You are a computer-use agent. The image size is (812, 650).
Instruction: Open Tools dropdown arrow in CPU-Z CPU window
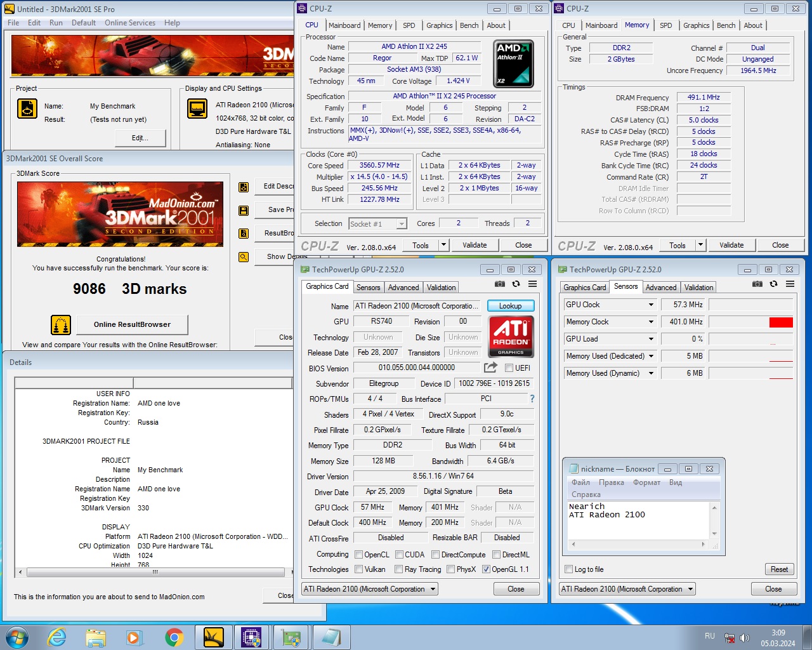point(443,245)
